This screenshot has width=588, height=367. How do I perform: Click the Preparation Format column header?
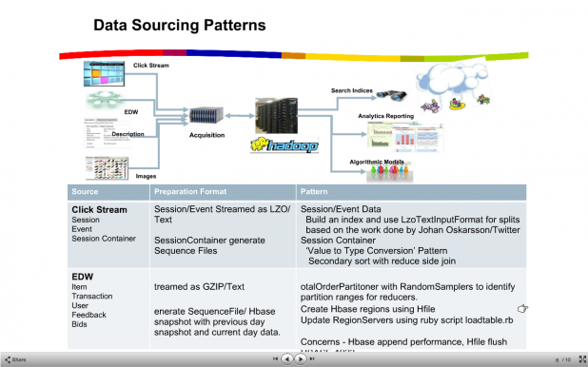190,191
